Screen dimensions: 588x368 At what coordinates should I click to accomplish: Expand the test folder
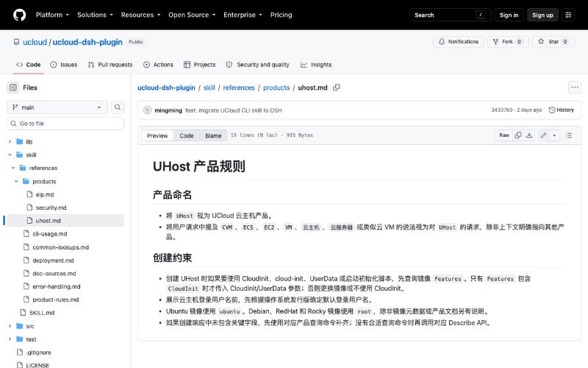tap(10, 339)
